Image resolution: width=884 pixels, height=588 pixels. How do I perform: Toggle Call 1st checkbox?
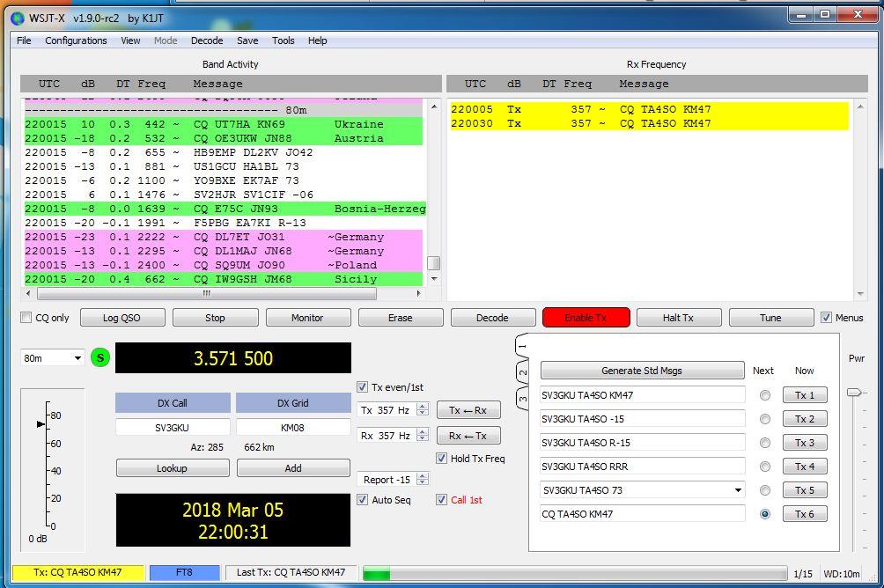click(441, 499)
